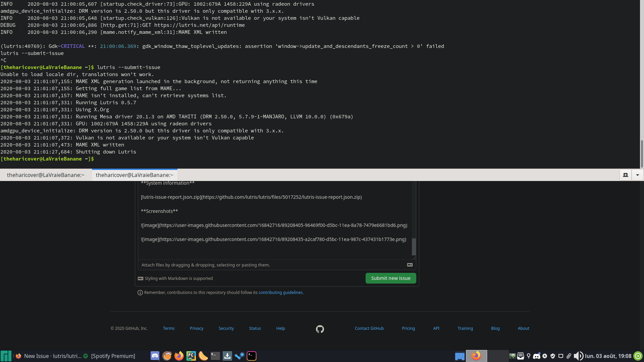
Task: Open the Security footer link
Action: [226, 328]
